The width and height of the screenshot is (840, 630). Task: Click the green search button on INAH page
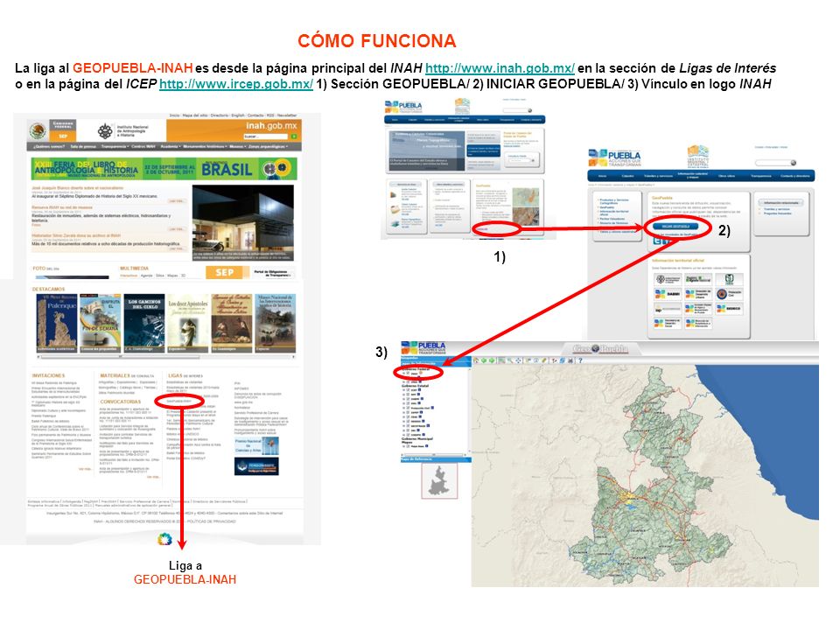(x=294, y=136)
